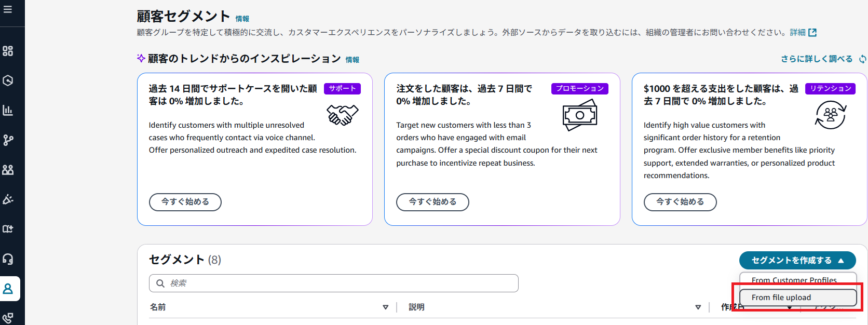The image size is (868, 325).
Task: Sort by the 説明 column arrow
Action: pyautogui.click(x=698, y=307)
